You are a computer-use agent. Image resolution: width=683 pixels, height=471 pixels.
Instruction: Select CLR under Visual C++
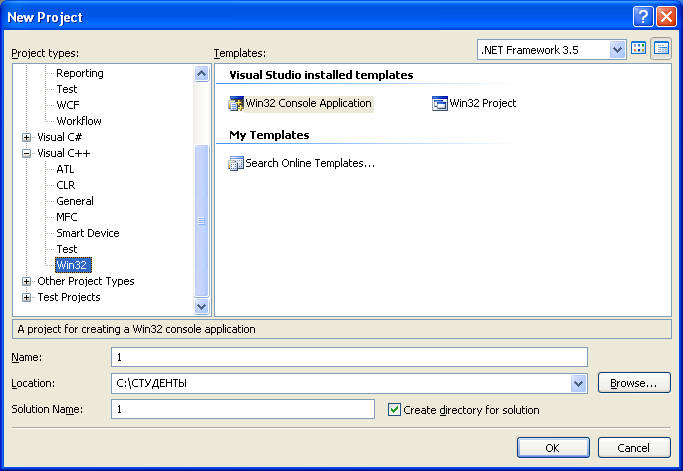66,185
